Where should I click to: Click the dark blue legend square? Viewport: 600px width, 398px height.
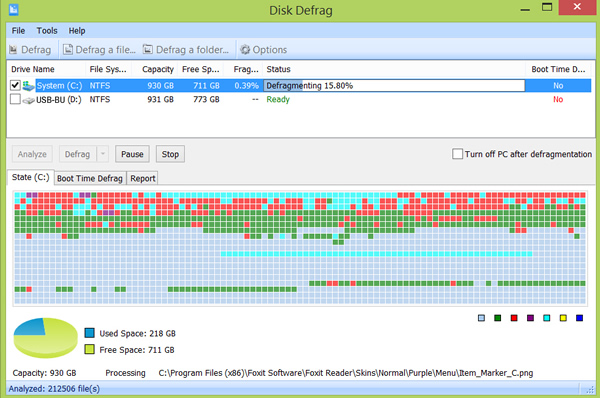tap(579, 318)
